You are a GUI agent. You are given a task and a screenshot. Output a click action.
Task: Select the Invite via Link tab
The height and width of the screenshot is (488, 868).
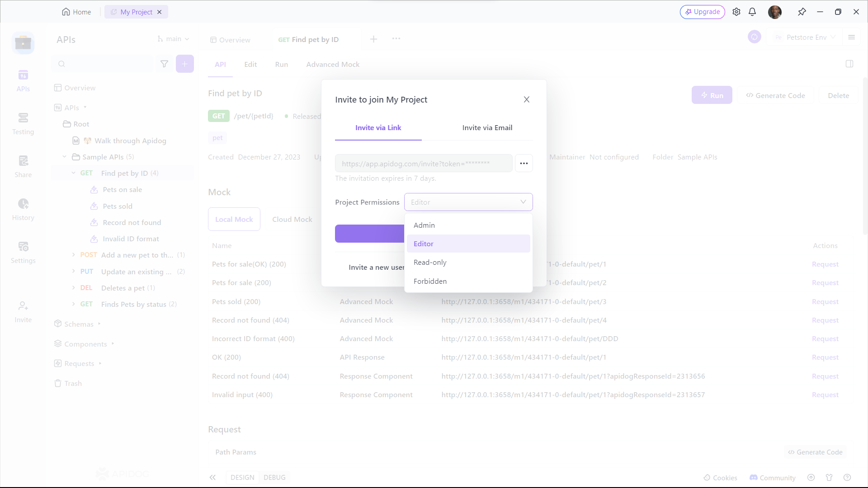[x=378, y=128]
